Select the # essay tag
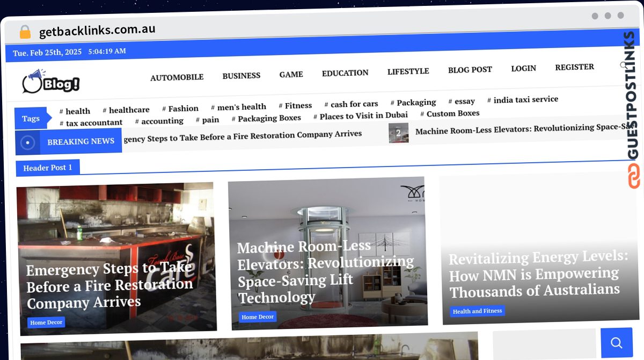The height and width of the screenshot is (360, 644). (x=462, y=101)
